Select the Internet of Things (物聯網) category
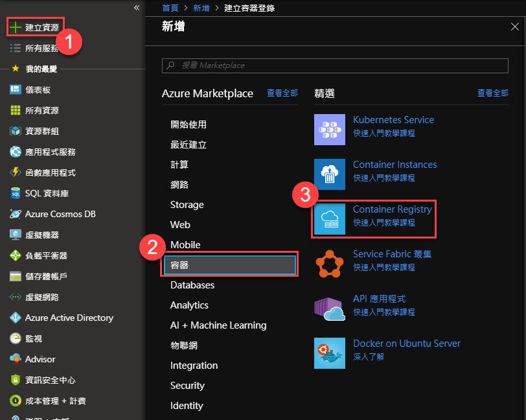The width and height of the screenshot is (526, 420). (184, 345)
